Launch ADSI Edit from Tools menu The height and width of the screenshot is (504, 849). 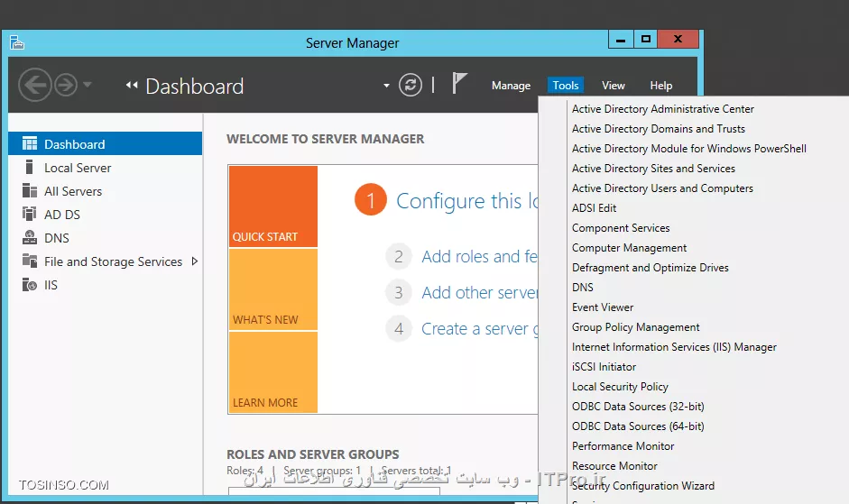tap(594, 208)
